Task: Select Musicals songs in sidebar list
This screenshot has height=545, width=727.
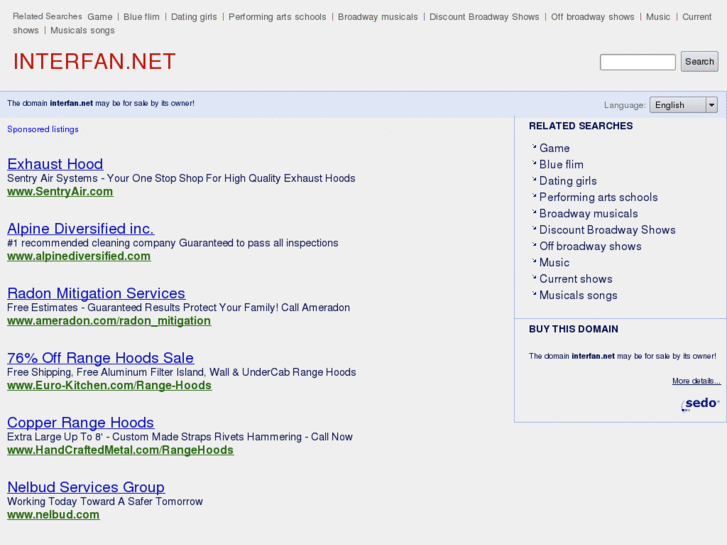Action: [x=579, y=295]
